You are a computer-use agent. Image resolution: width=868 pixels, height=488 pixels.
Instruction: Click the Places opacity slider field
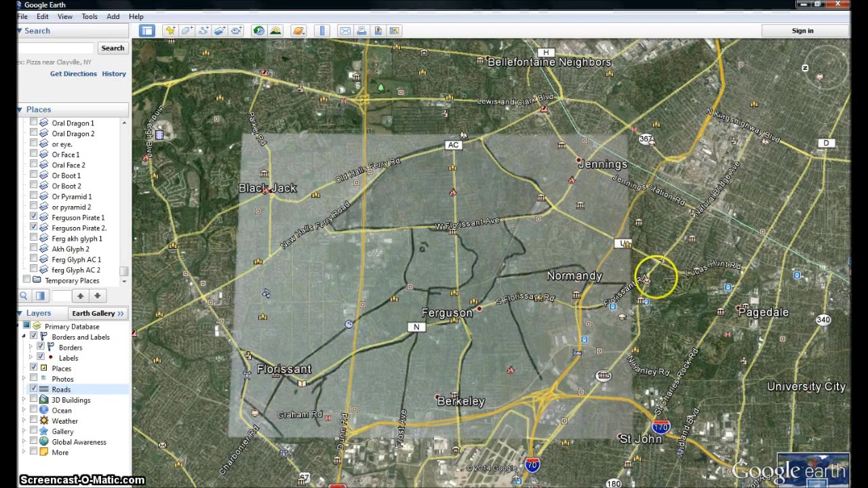tap(62, 296)
